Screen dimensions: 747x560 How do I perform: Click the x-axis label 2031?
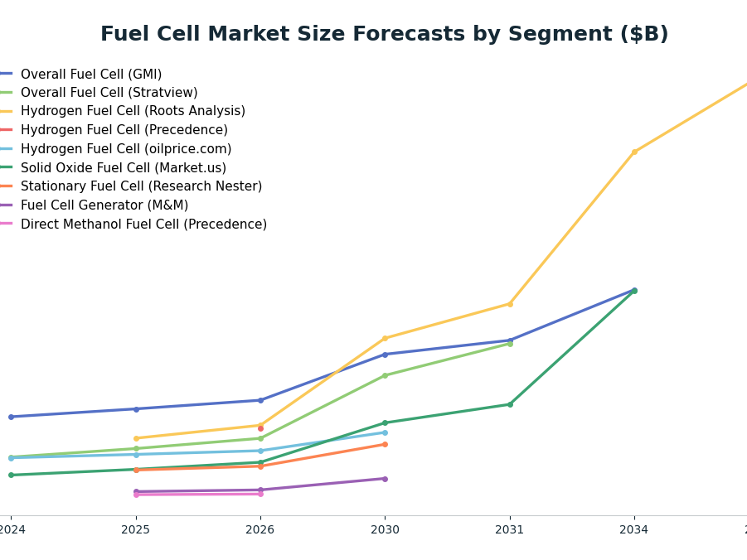pyautogui.click(x=510, y=529)
